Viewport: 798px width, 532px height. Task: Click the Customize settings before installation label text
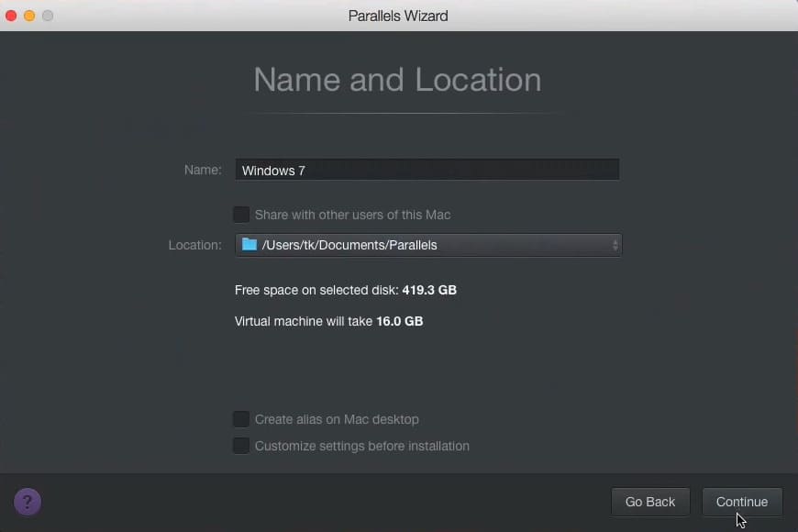coord(361,446)
